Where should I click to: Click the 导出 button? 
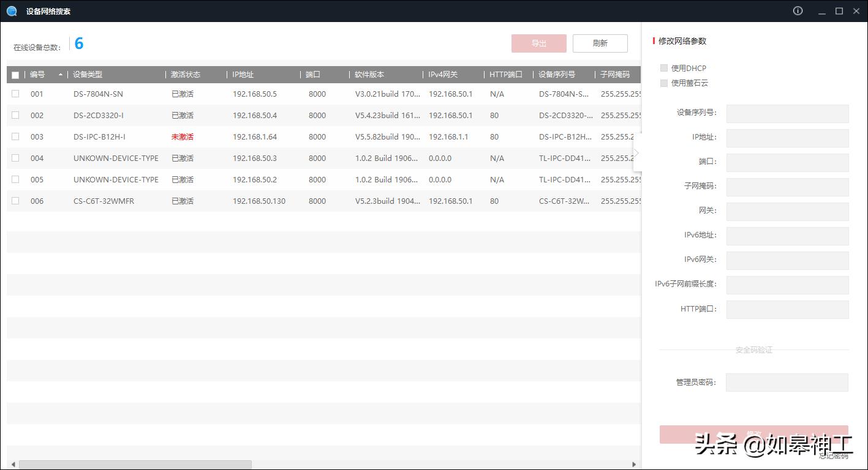click(x=538, y=43)
